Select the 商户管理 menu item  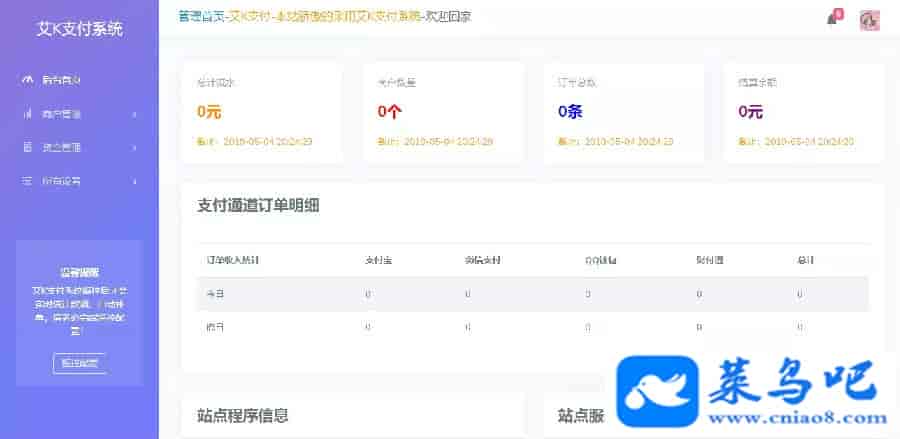[61, 114]
